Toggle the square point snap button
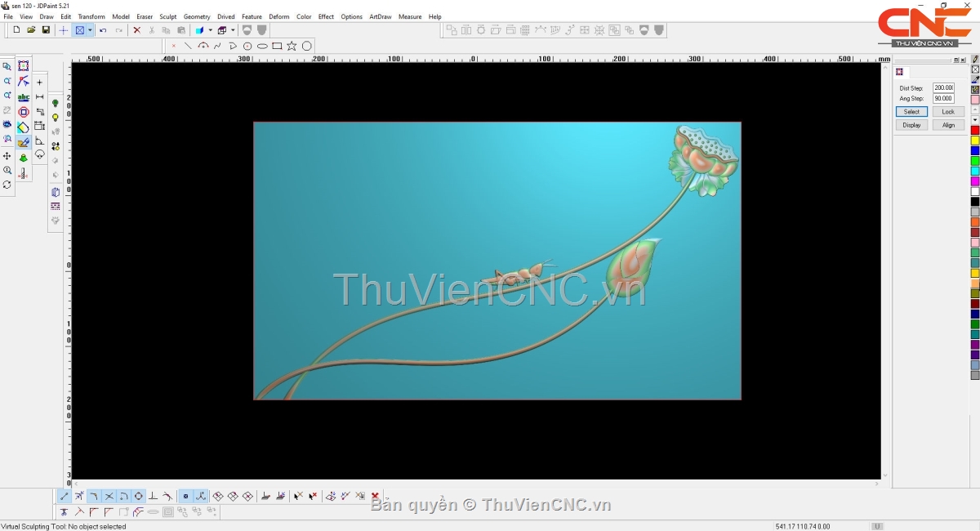Image resolution: width=980 pixels, height=531 pixels. [185, 496]
